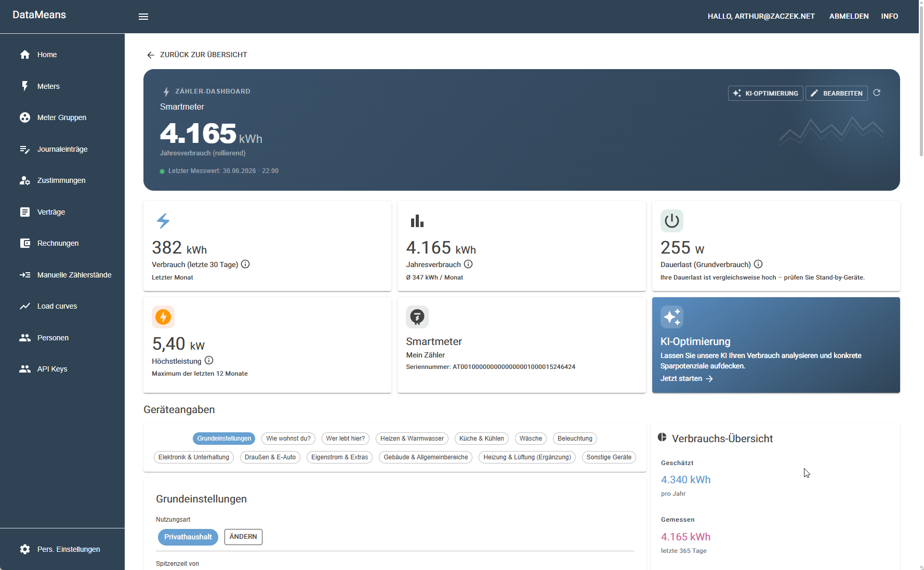Open Journaleinträge in the sidebar

(62, 149)
